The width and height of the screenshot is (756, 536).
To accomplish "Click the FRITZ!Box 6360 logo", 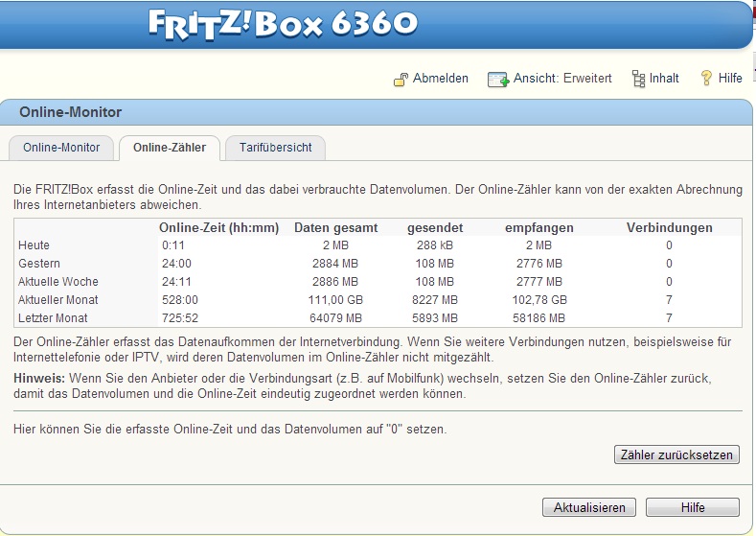I will tap(283, 24).
